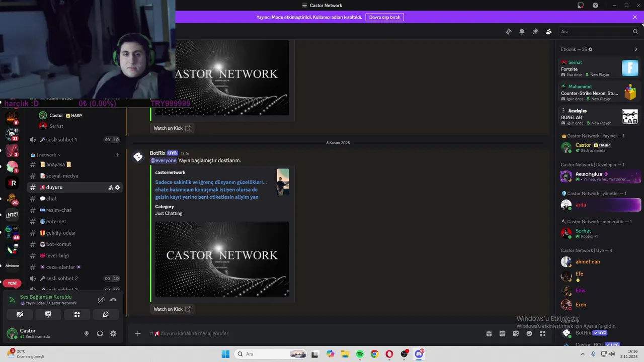Open the sticker picker
Image resolution: width=644 pixels, height=362 pixels.
pyautogui.click(x=516, y=333)
